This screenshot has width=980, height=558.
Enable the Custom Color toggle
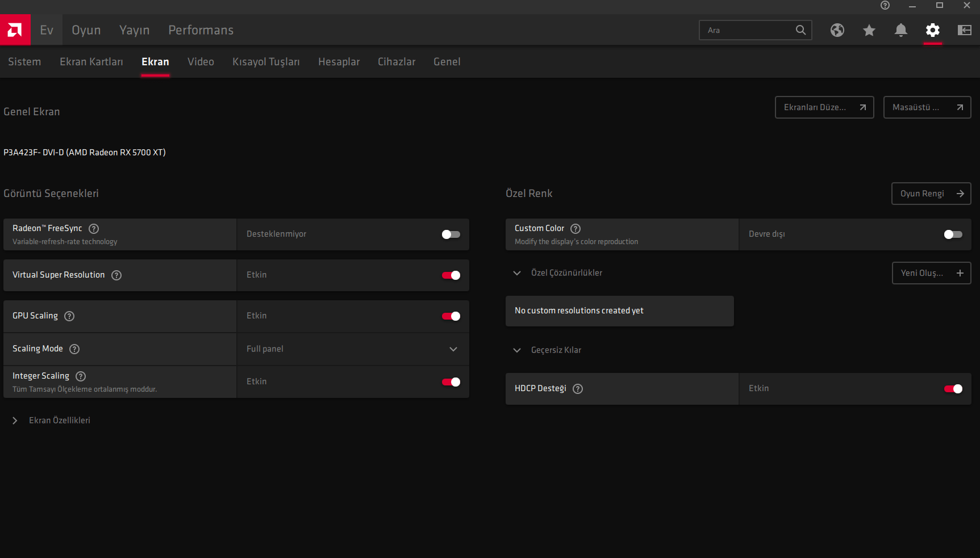(x=953, y=234)
